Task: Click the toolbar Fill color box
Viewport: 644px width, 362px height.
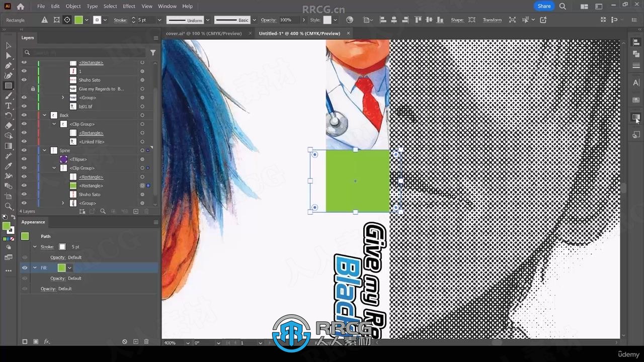Action: 7,226
